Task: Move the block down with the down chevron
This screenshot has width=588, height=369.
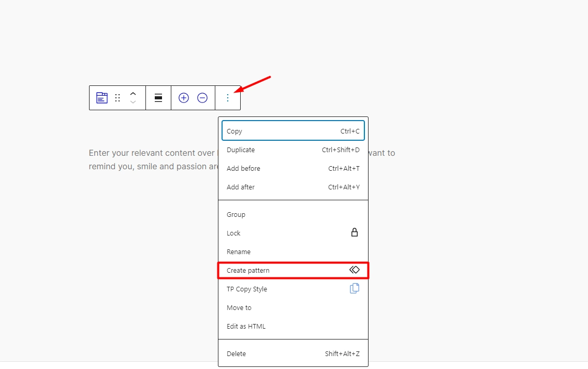Action: click(133, 101)
